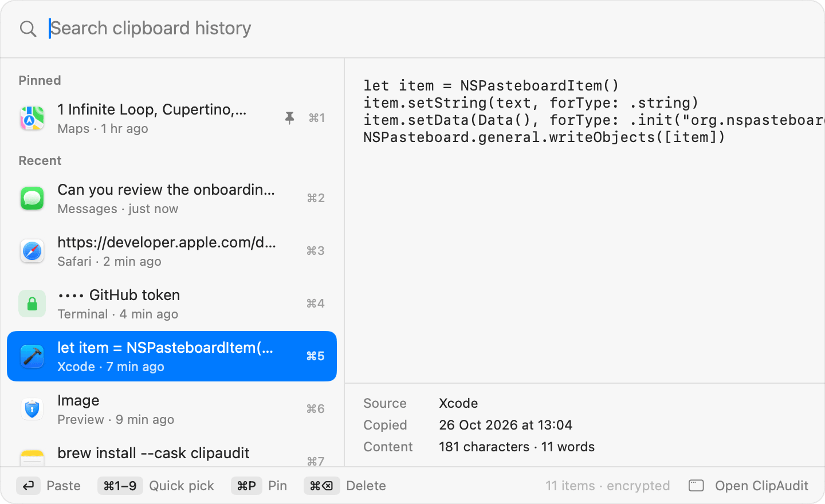Click the Paste label
Image resolution: width=825 pixels, height=504 pixels.
(x=64, y=486)
